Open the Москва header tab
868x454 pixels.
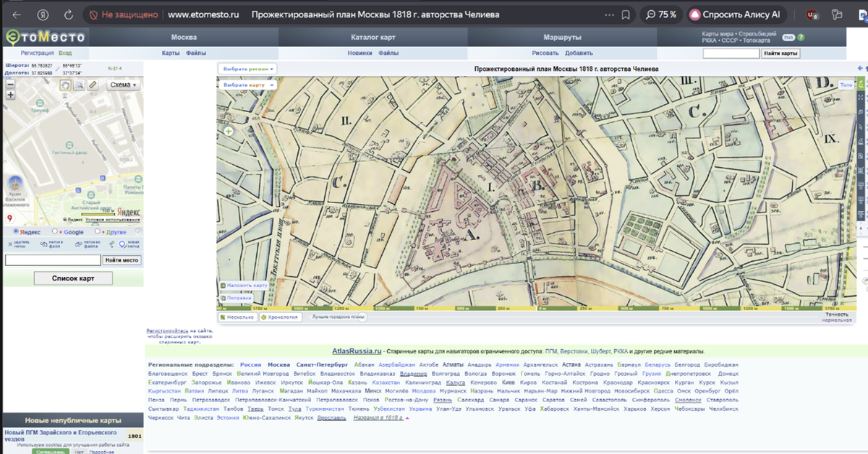click(184, 37)
